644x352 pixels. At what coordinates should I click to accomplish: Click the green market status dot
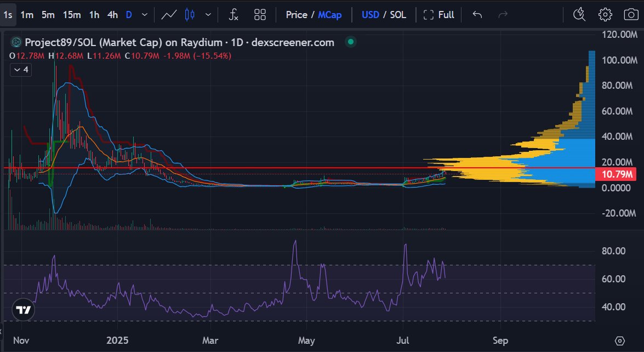(x=350, y=42)
